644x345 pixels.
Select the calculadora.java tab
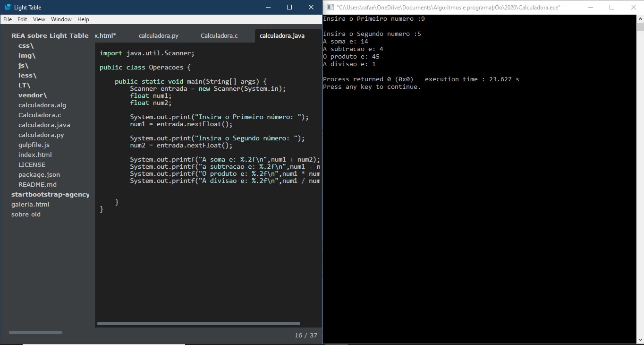282,35
